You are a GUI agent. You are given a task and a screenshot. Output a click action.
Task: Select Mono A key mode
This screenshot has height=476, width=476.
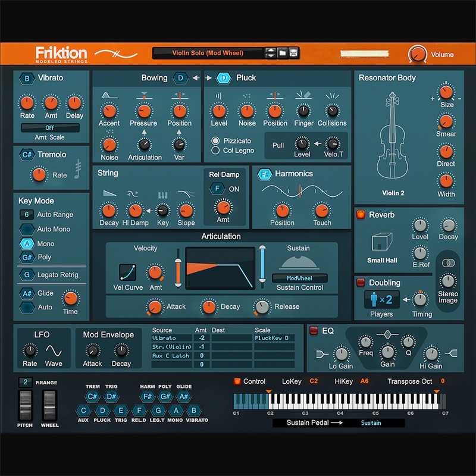pyautogui.click(x=27, y=243)
